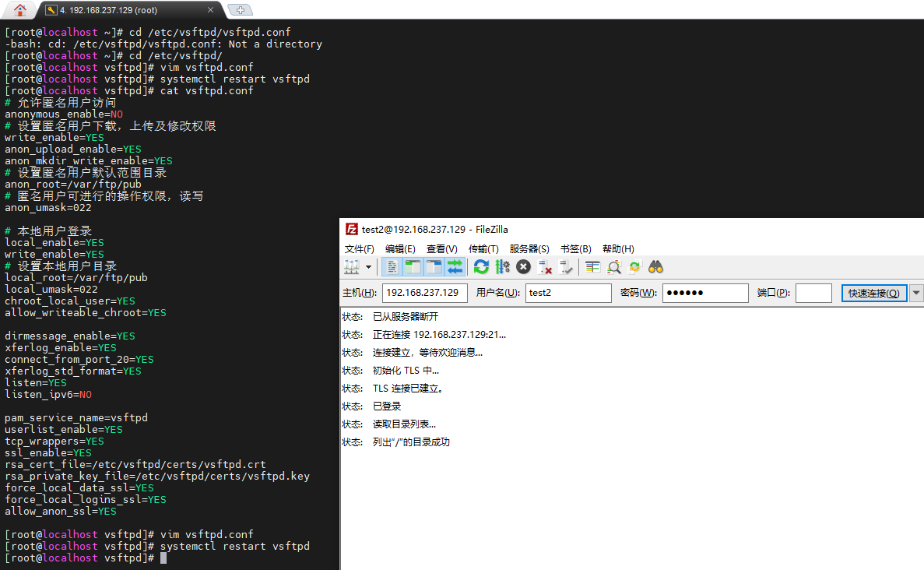Reconnect to the last used server
This screenshot has width=924, height=570.
tap(566, 267)
